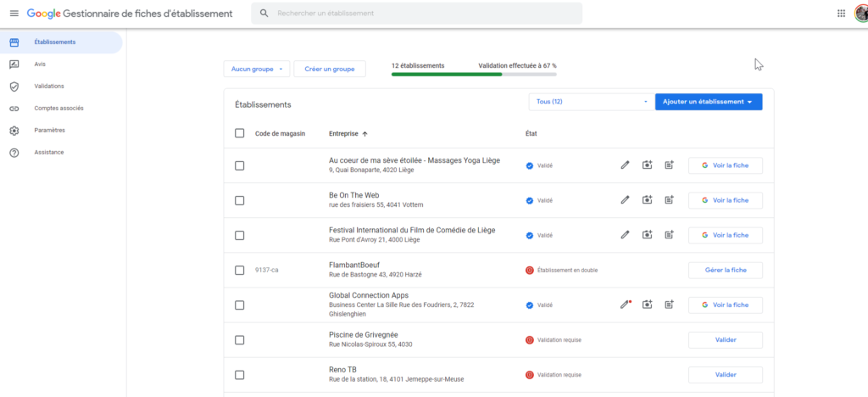The image size is (868, 397).
Task: Click the search magnifier icon
Action: (x=264, y=13)
